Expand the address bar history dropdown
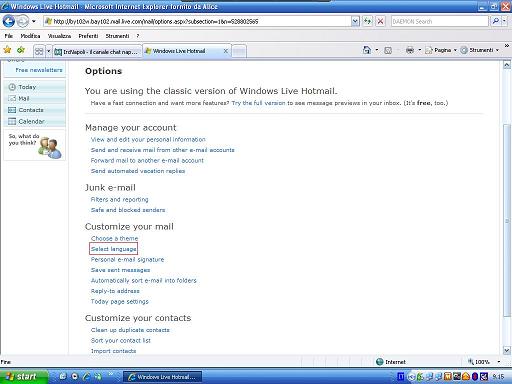This screenshot has width=512, height=384. tap(355, 22)
